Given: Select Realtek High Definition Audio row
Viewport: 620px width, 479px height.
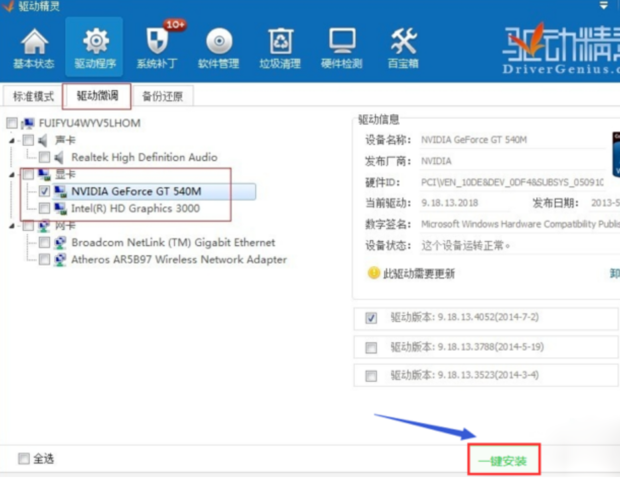Looking at the screenshot, I should click(144, 158).
